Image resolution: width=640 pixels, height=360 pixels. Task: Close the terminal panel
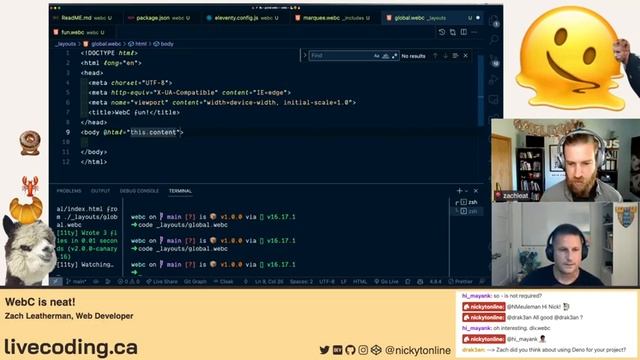[476, 191]
